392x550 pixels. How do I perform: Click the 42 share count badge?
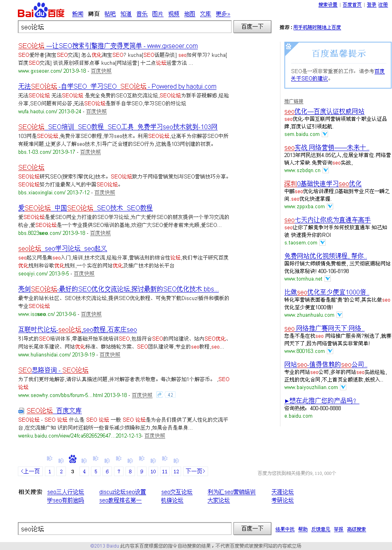170,395
